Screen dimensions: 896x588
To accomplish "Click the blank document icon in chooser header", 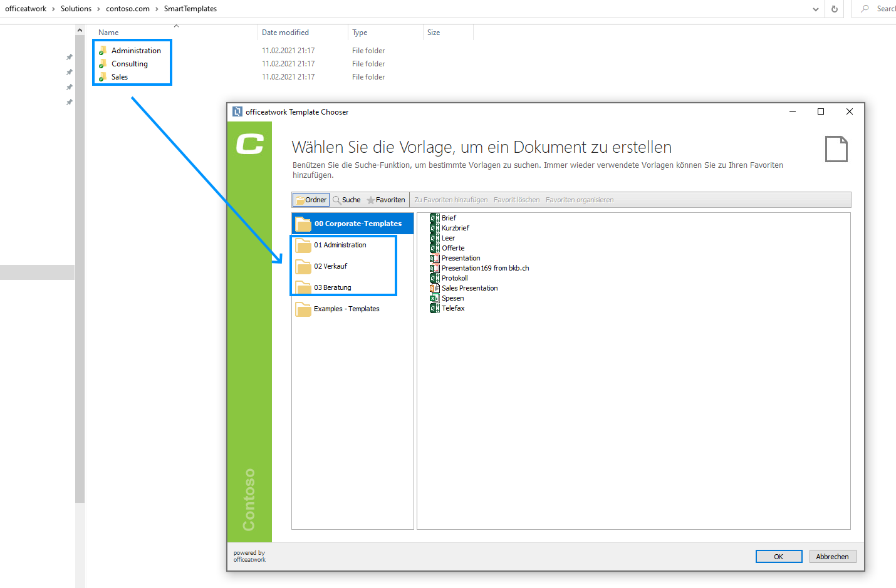I will 836,149.
